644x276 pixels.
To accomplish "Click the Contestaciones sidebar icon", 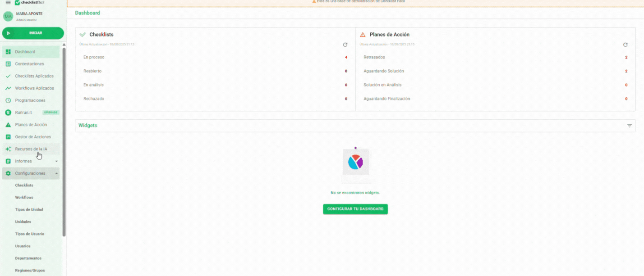I will coord(8,64).
